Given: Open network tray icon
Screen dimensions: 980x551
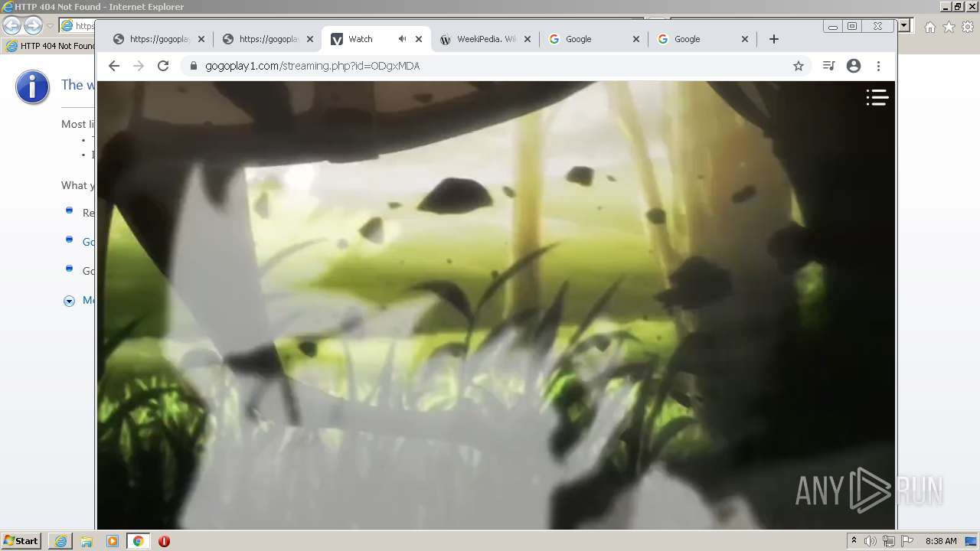Looking at the screenshot, I should [x=889, y=541].
